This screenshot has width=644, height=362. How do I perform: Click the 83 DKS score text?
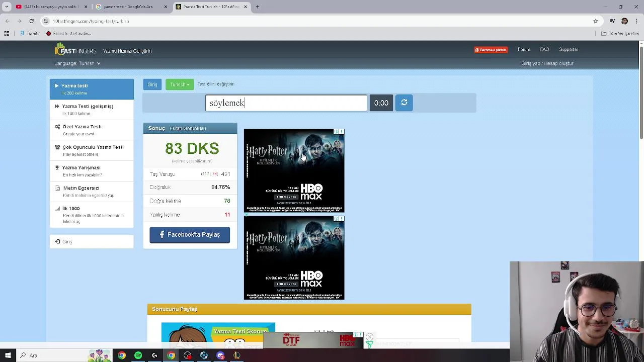point(192,148)
